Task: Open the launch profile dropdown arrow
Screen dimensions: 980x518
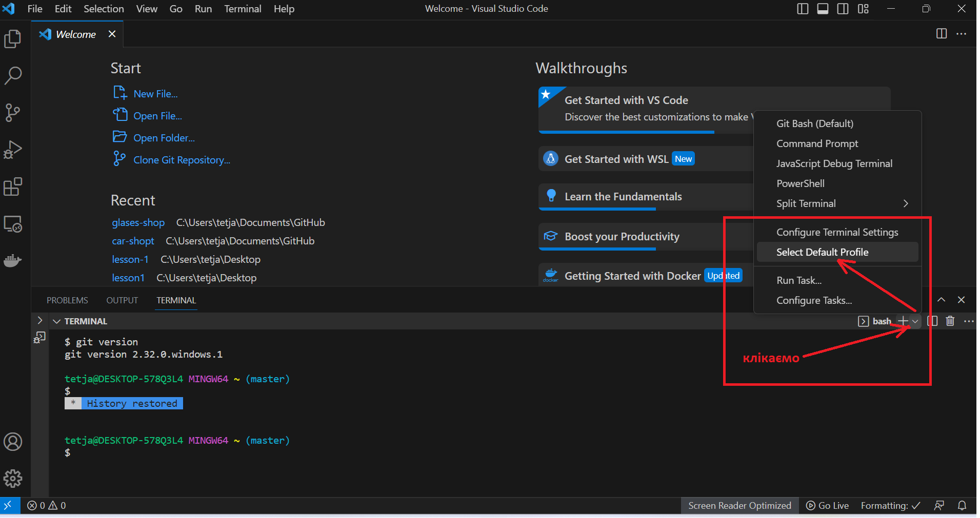Action: click(915, 321)
